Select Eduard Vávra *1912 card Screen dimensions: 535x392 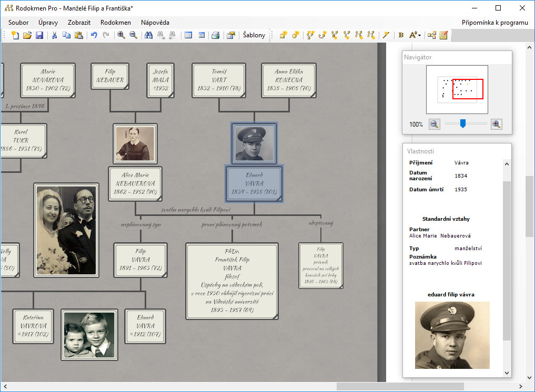[x=145, y=326]
